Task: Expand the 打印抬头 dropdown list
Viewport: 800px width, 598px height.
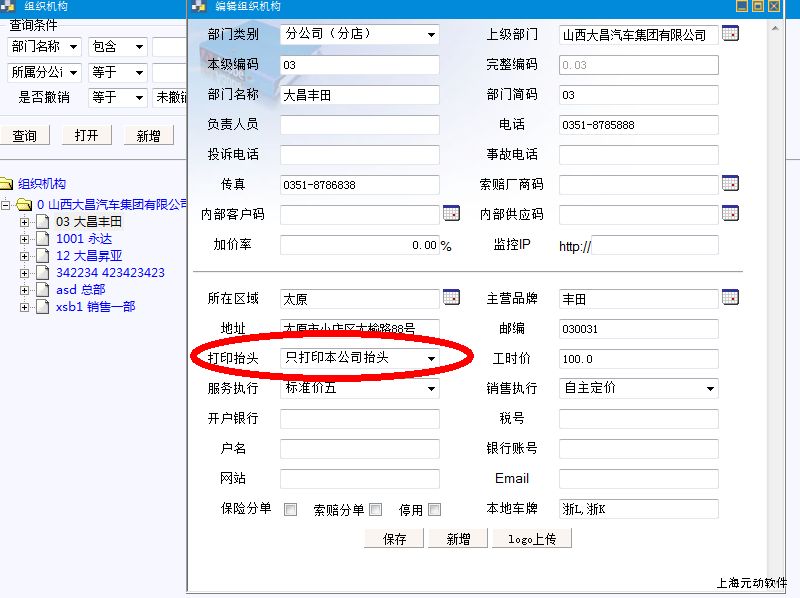Action: [x=431, y=358]
